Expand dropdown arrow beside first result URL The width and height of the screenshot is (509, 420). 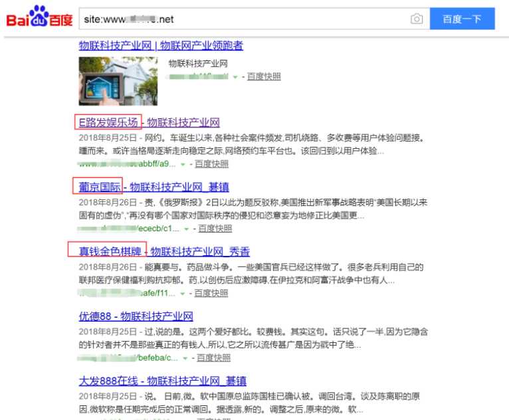pyautogui.click(x=235, y=77)
